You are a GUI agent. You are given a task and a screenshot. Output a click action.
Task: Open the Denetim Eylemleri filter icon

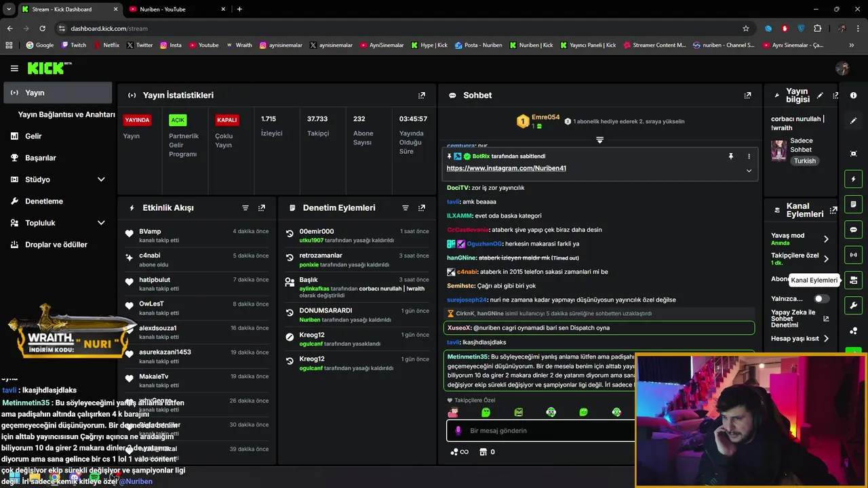[x=406, y=208]
